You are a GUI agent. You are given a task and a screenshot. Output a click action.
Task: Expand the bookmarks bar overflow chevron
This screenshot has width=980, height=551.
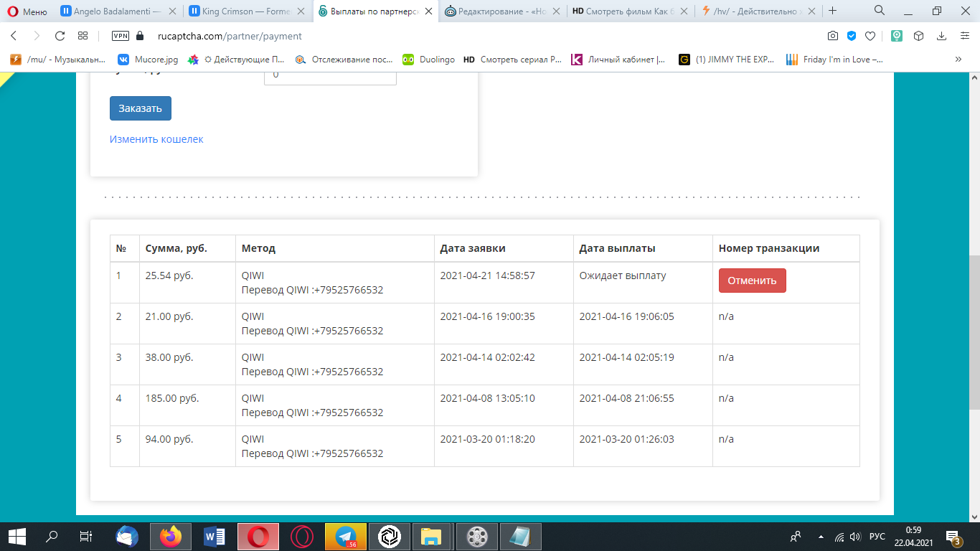958,60
